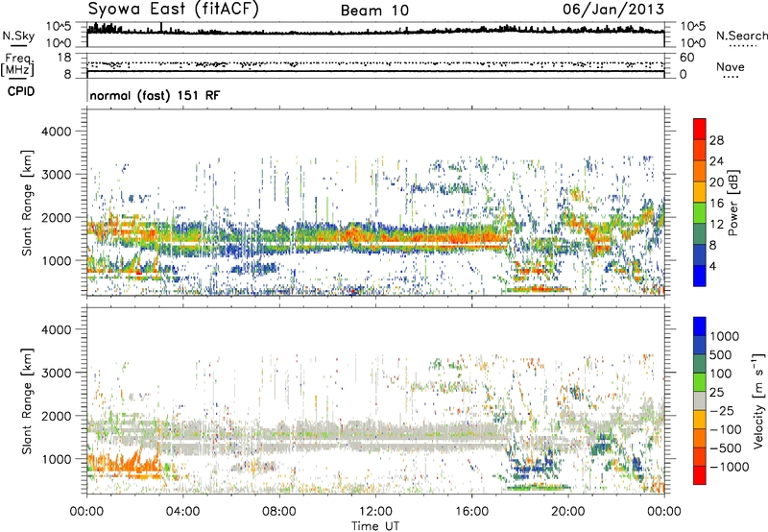Select the 16:00 time tick label
This screenshot has width=768, height=532.
(472, 512)
